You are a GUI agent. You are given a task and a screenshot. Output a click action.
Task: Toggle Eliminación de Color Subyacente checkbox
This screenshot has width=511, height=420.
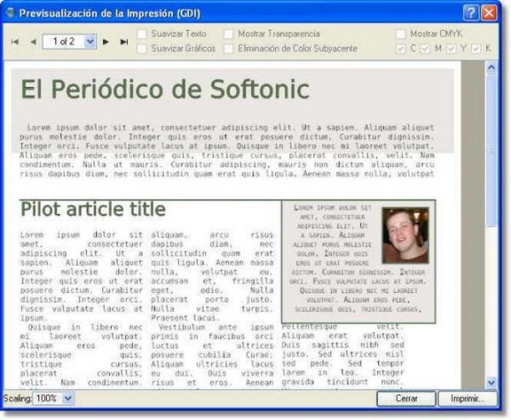(x=228, y=49)
